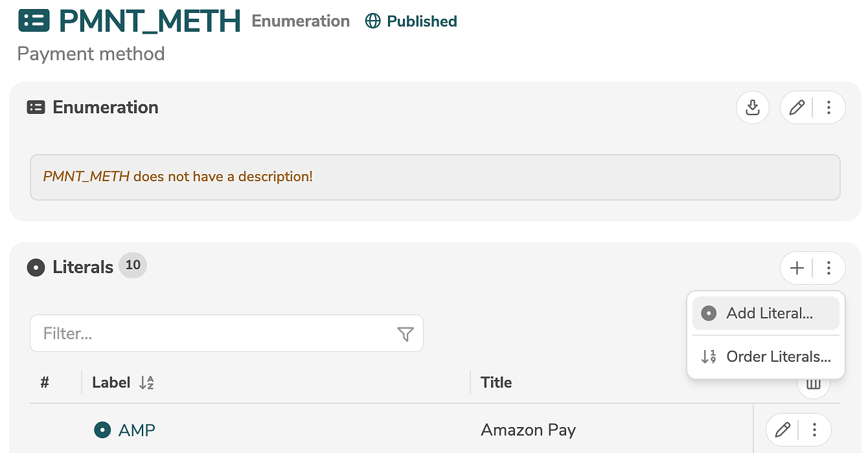Click the PMNT_METH enumeration header icon
The width and height of the screenshot is (868, 453).
34,21
